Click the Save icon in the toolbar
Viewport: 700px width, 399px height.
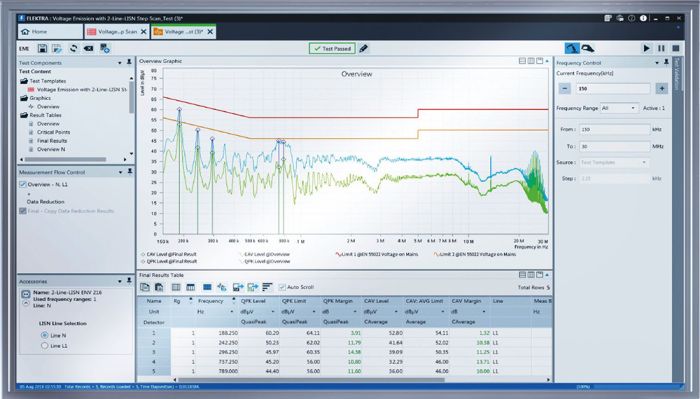42,48
